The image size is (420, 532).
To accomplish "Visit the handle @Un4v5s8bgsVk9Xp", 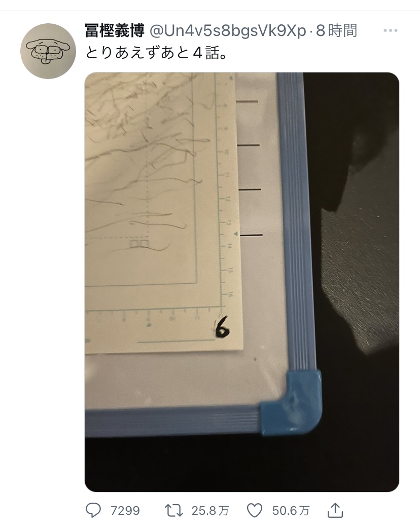I will [x=228, y=31].
